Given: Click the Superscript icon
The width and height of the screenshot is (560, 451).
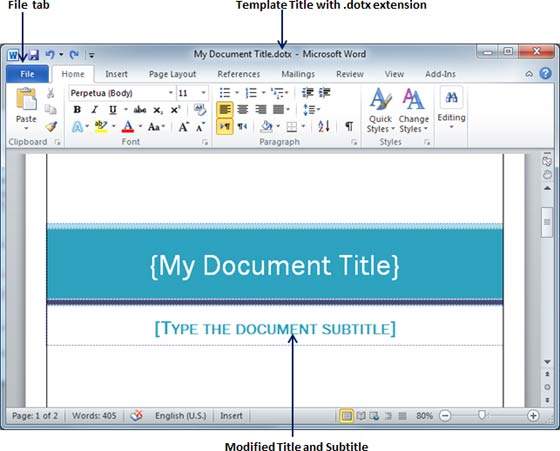Looking at the screenshot, I should tap(175, 110).
